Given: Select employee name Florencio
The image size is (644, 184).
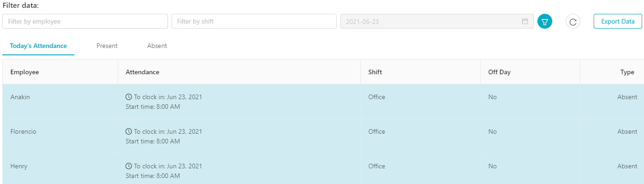Looking at the screenshot, I should point(23,132).
